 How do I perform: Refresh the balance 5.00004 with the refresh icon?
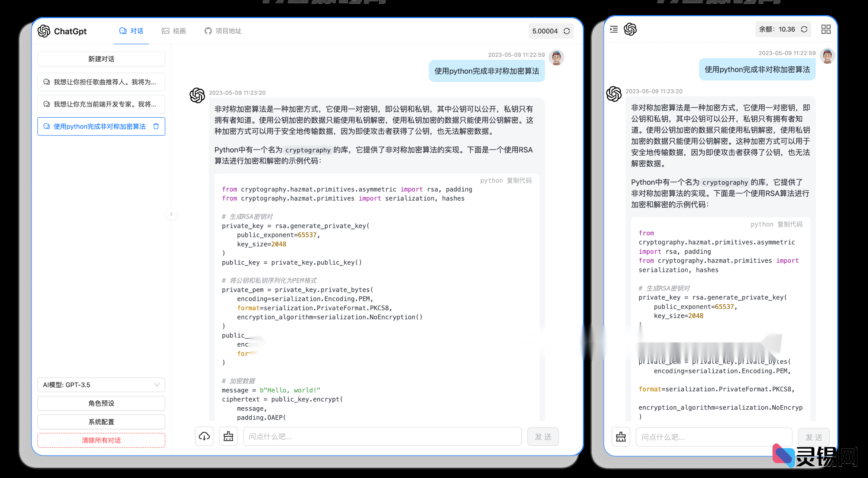567,31
